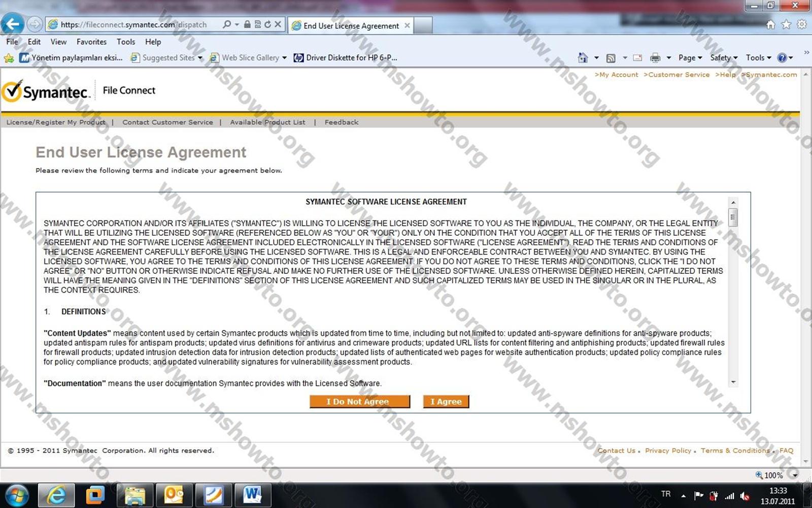Viewport: 812px width, 508px height.
Task: Open VirtualBox icon in taskbar
Action: coord(95,495)
